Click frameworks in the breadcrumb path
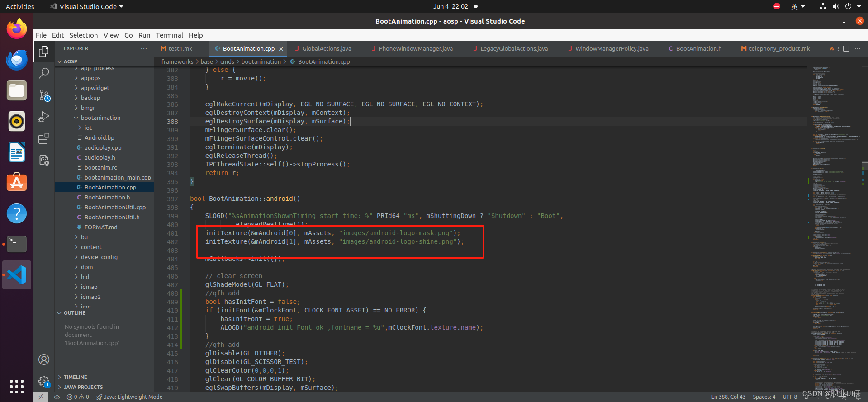Image resolution: width=868 pixels, height=402 pixels. [x=177, y=61]
